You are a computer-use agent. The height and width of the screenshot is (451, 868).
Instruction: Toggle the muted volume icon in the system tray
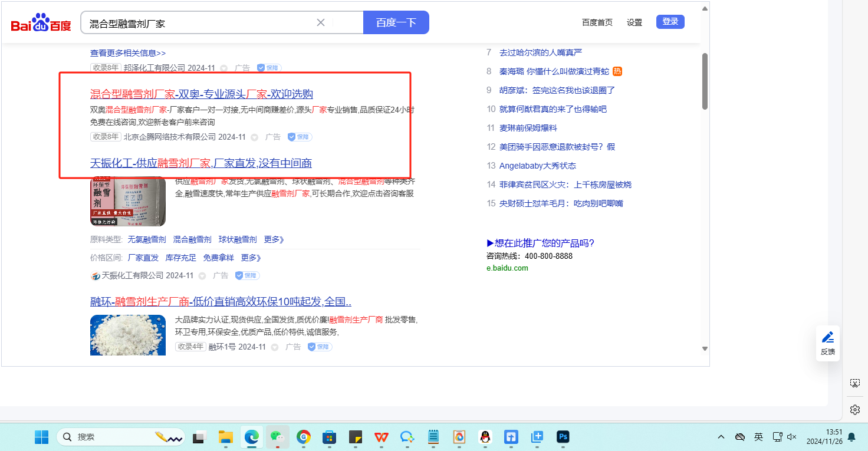pos(792,437)
